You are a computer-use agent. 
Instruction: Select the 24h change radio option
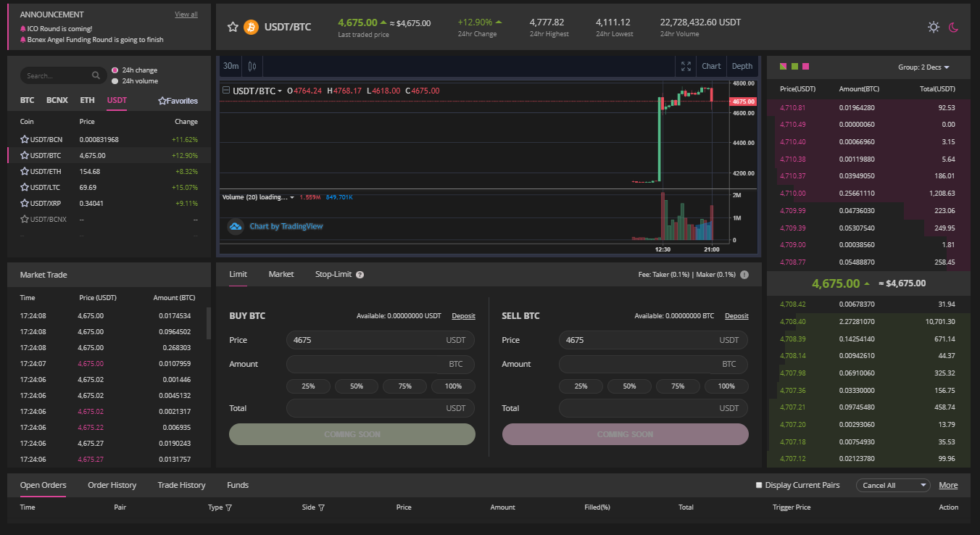(x=115, y=70)
